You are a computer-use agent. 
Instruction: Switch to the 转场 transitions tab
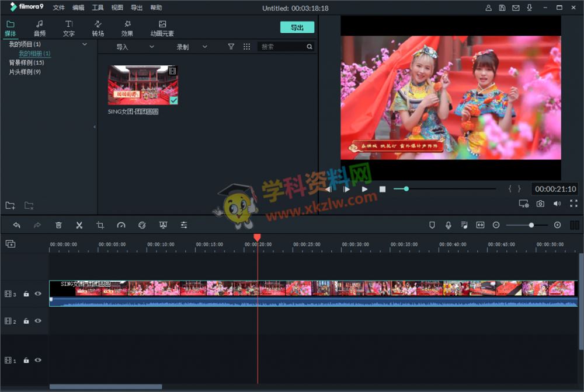98,28
